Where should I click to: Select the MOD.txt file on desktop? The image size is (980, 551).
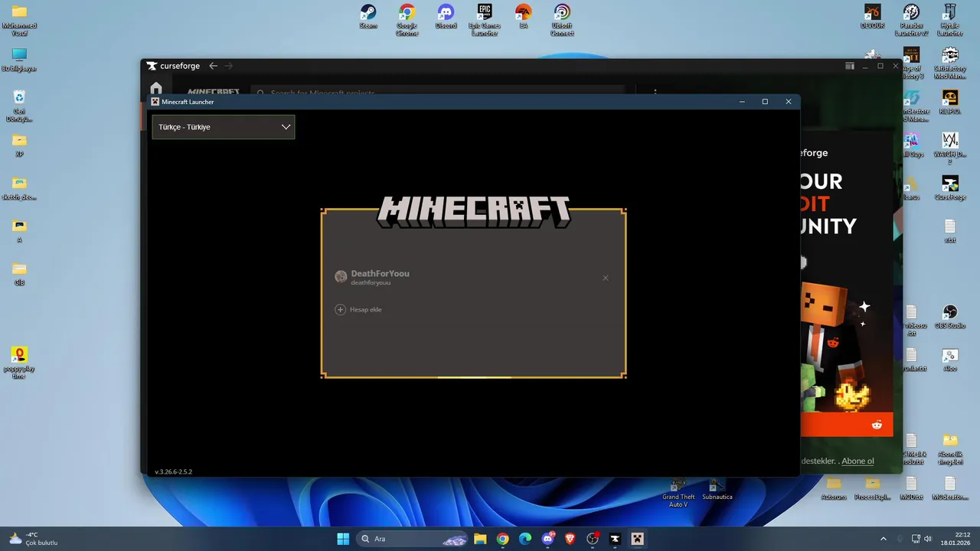(911, 487)
